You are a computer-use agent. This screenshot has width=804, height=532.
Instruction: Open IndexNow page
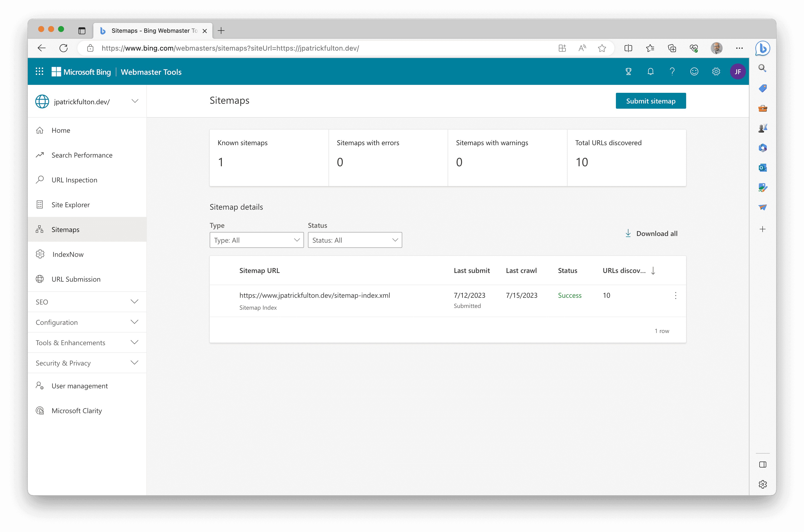(x=87, y=254)
